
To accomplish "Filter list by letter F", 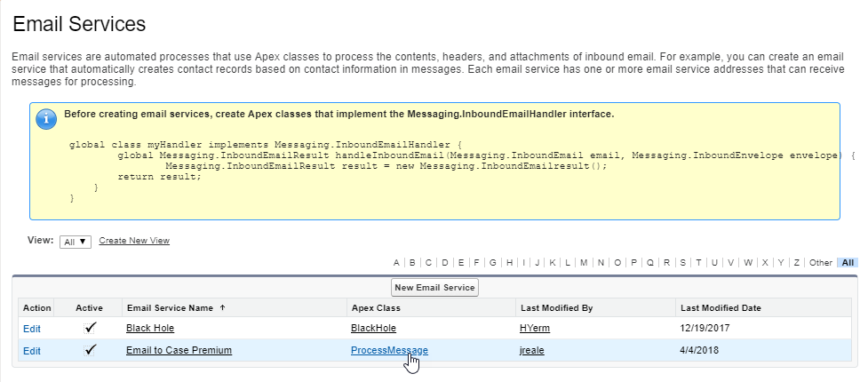I will [476, 263].
